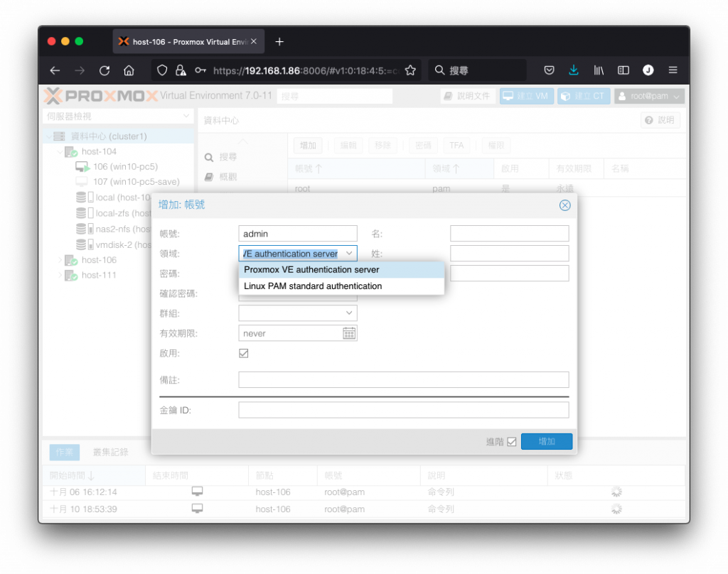Click the 金鑰 ID input field
Image resolution: width=728 pixels, height=574 pixels.
pyautogui.click(x=404, y=410)
